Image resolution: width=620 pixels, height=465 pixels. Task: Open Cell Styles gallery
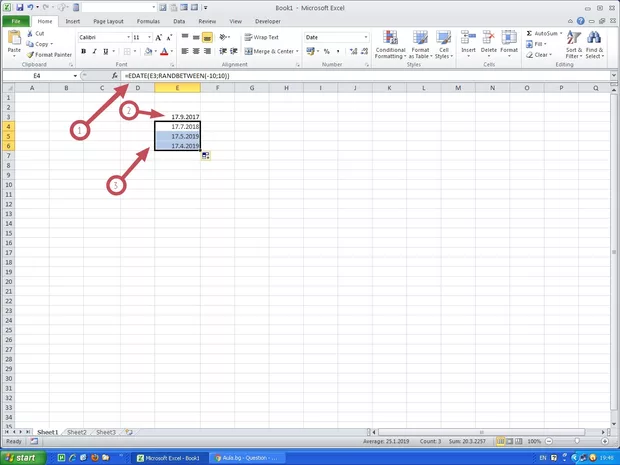tap(444, 45)
